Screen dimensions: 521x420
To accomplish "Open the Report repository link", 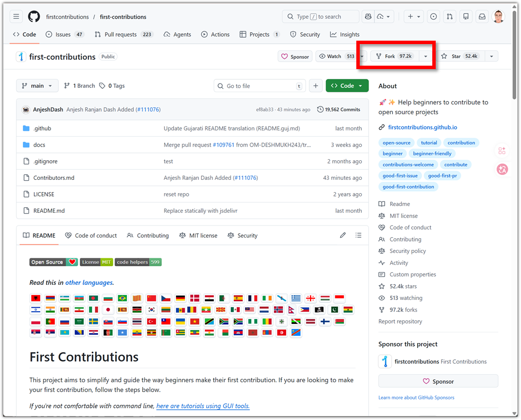I will [400, 321].
